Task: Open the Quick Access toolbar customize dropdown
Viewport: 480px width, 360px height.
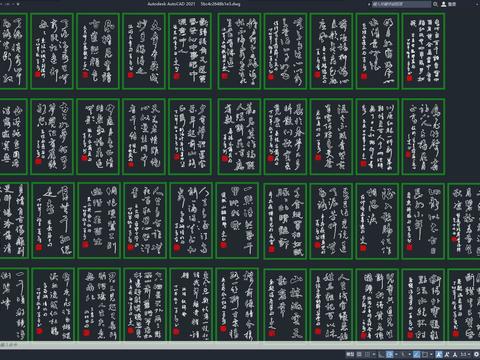Action: 18,4
